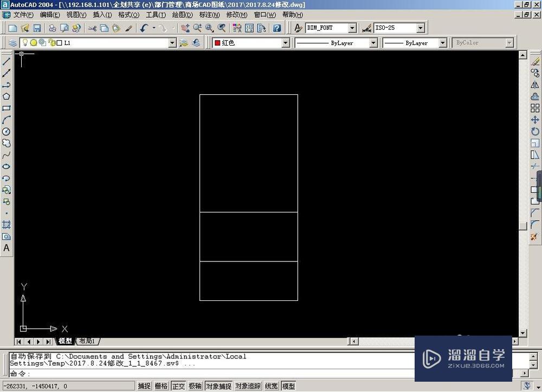This screenshot has width=542, height=392.
Task: Toggle 对象捕捉 object snap
Action: pyautogui.click(x=218, y=386)
